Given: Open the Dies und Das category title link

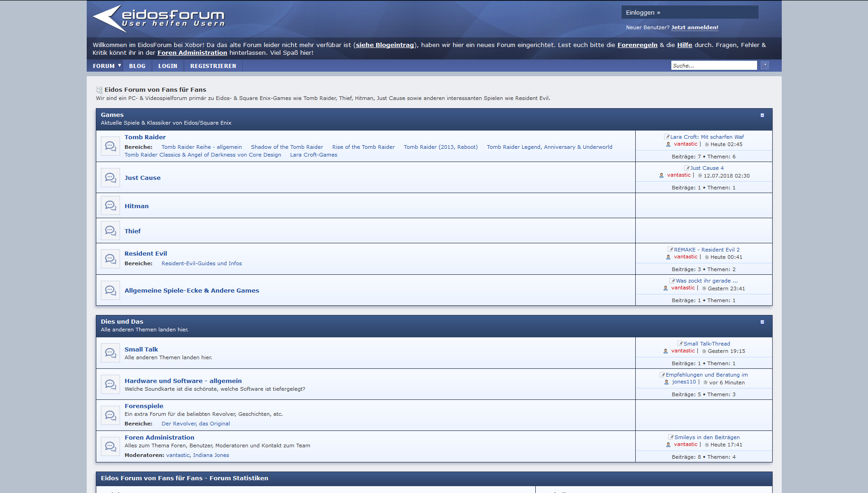Looking at the screenshot, I should click(x=122, y=321).
